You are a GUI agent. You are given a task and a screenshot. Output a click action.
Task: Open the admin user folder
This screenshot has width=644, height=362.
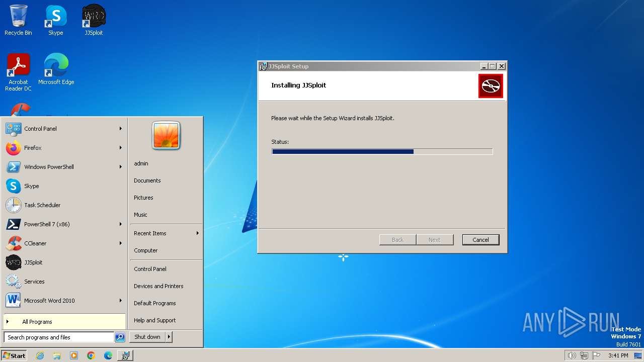tap(141, 163)
